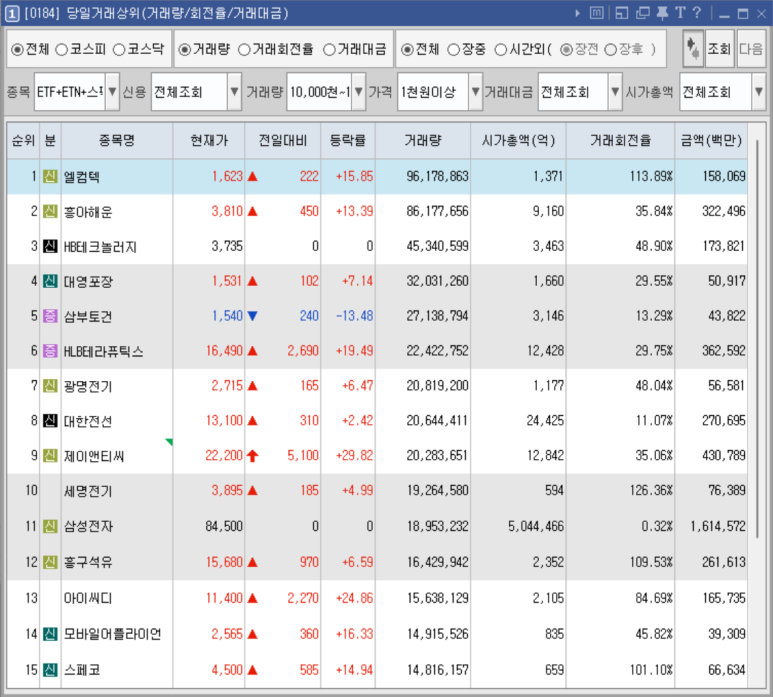Screen dimensions: 773x697
Task: Open stock 아이씨디
Action: pyautogui.click(x=88, y=598)
